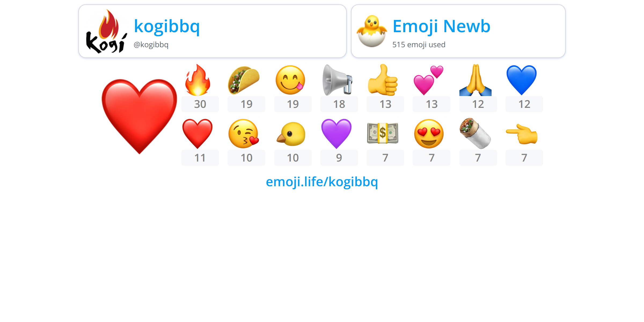Click the dollar banknote emoji
644x322 pixels.
click(x=383, y=134)
